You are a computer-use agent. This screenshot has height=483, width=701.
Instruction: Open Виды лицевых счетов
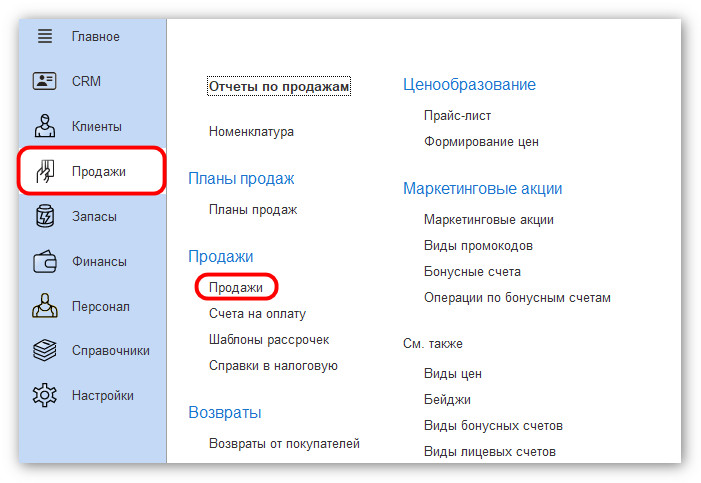490,452
